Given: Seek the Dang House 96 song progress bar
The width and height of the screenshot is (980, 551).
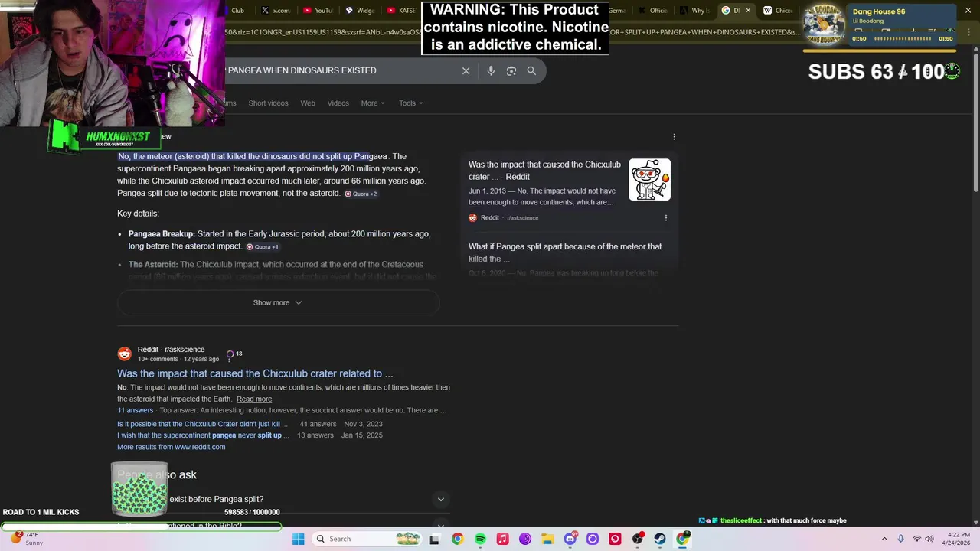Looking at the screenshot, I should (x=903, y=39).
